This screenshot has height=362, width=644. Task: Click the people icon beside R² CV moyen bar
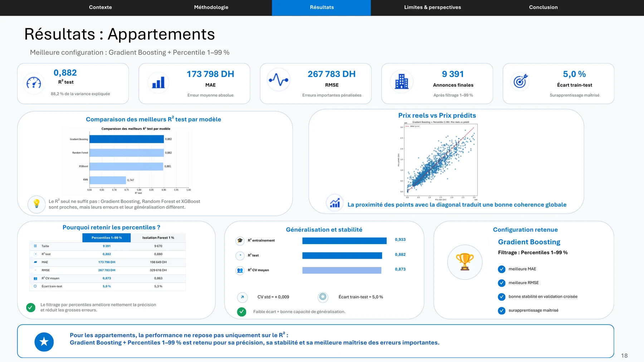(x=240, y=271)
